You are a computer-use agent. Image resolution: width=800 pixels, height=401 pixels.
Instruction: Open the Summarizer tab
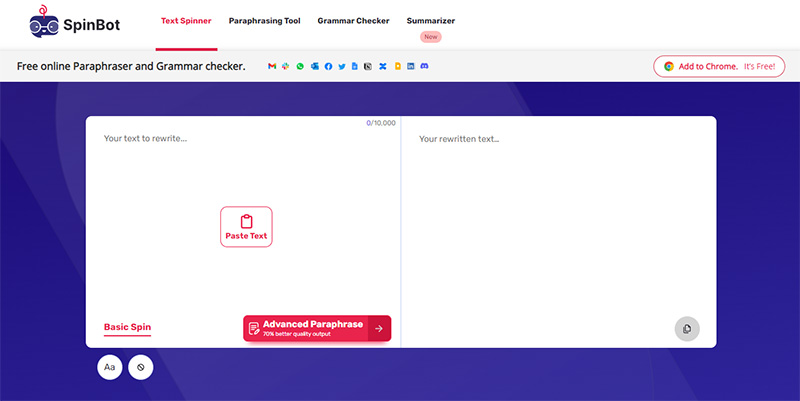tap(431, 21)
